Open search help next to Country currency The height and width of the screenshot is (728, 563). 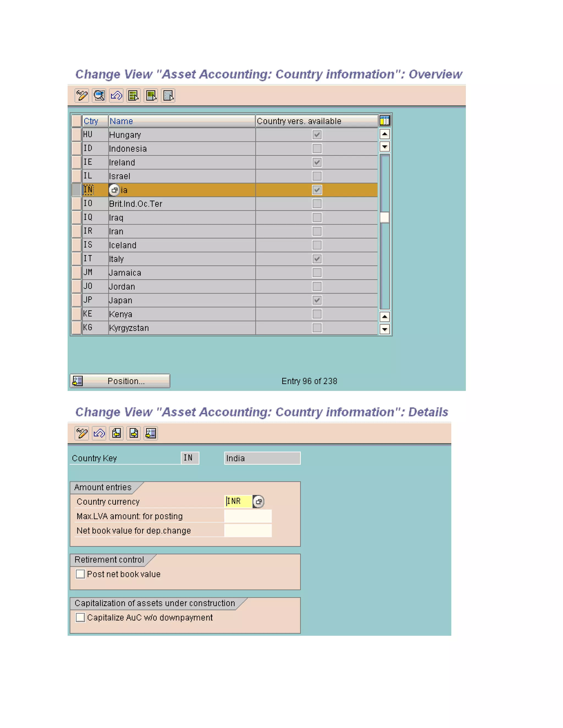click(258, 501)
